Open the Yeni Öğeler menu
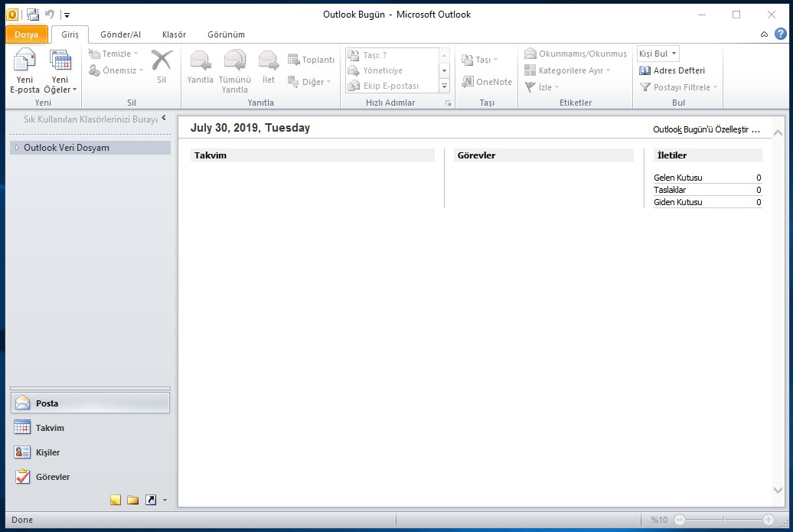 [60, 70]
